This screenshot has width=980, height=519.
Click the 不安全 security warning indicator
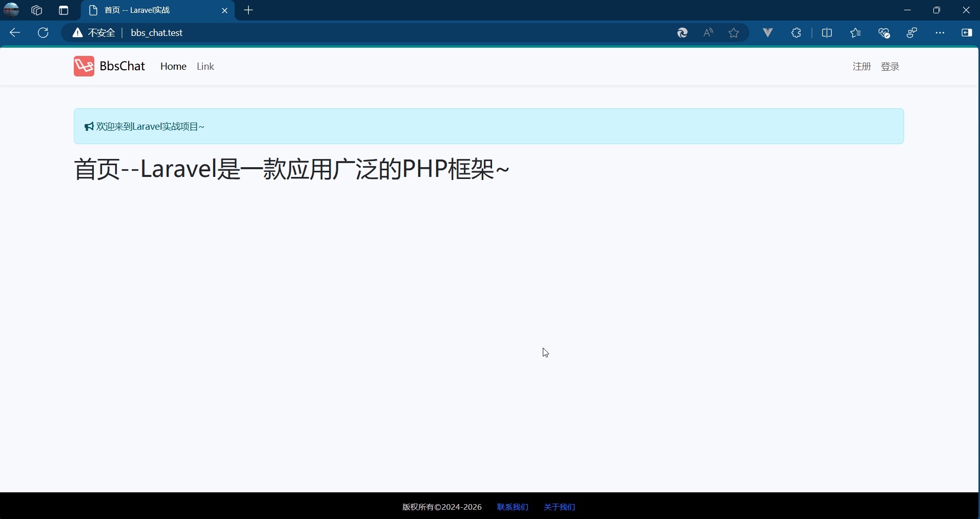(x=94, y=33)
